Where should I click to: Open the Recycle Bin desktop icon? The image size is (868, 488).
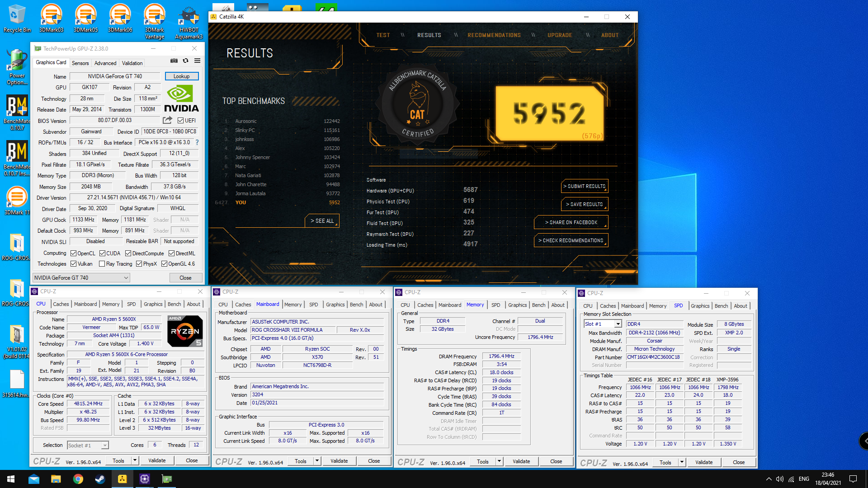[17, 19]
